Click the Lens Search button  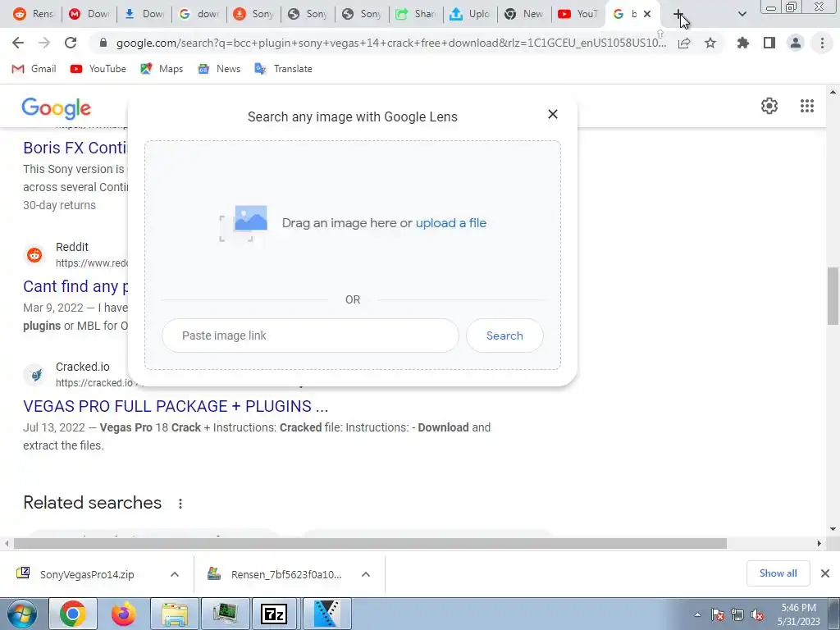coord(504,336)
